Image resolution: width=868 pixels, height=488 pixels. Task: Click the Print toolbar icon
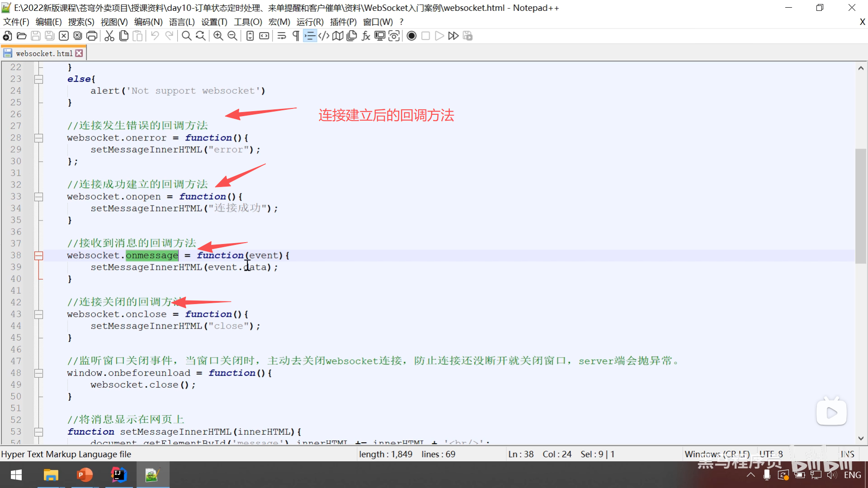click(x=92, y=36)
